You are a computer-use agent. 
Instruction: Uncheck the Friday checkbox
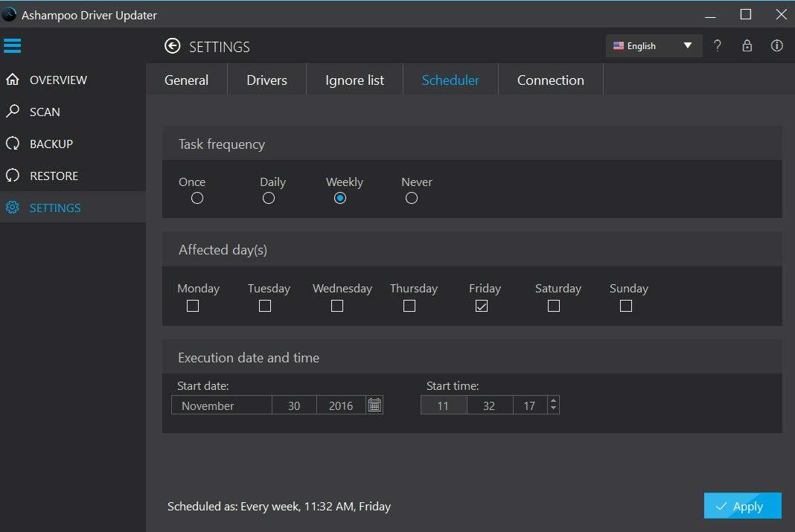pyautogui.click(x=482, y=306)
